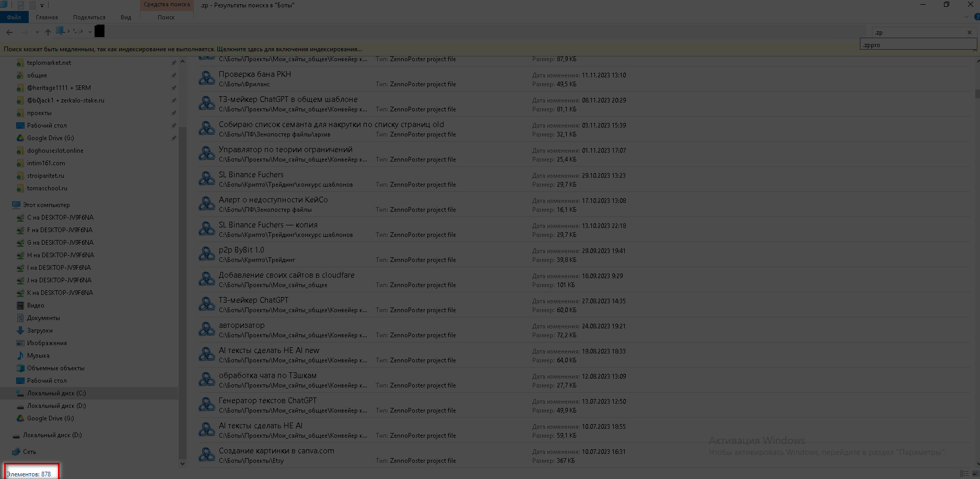980x479 pixels.
Task: Switch to large icons view in status bar
Action: tap(975, 474)
